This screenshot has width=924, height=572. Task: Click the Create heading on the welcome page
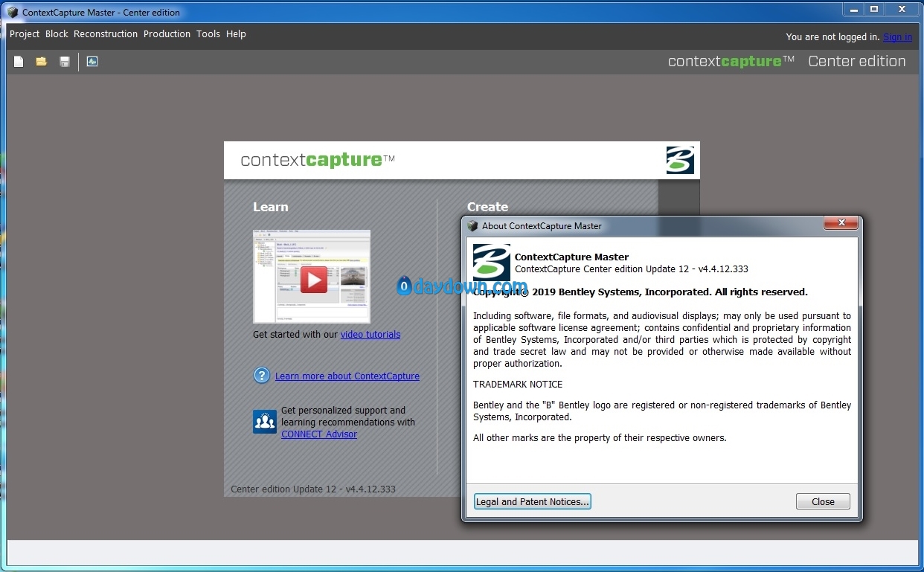coord(488,207)
